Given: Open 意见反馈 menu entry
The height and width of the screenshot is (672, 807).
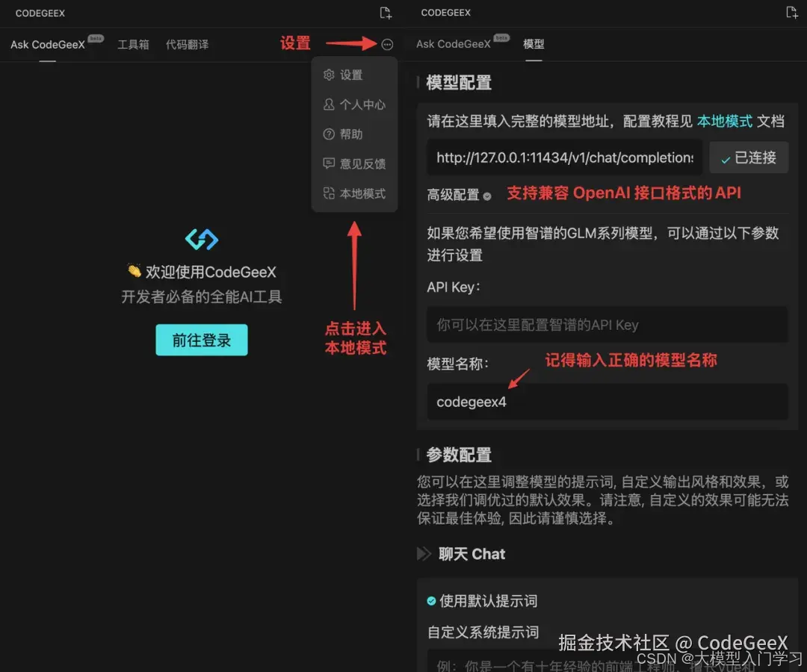Looking at the screenshot, I should 354,164.
